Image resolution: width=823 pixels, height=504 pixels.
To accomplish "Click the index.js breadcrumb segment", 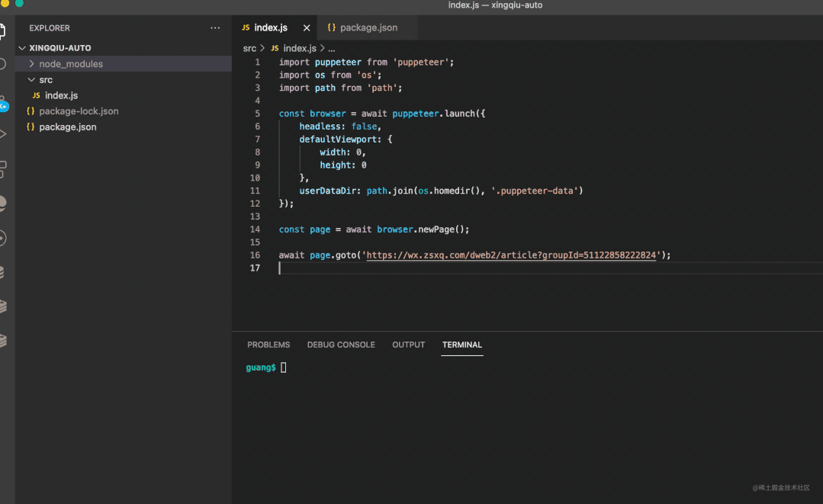I will click(x=300, y=48).
